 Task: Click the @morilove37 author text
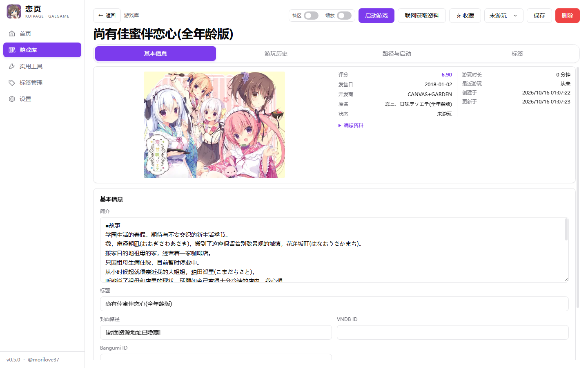click(43, 360)
